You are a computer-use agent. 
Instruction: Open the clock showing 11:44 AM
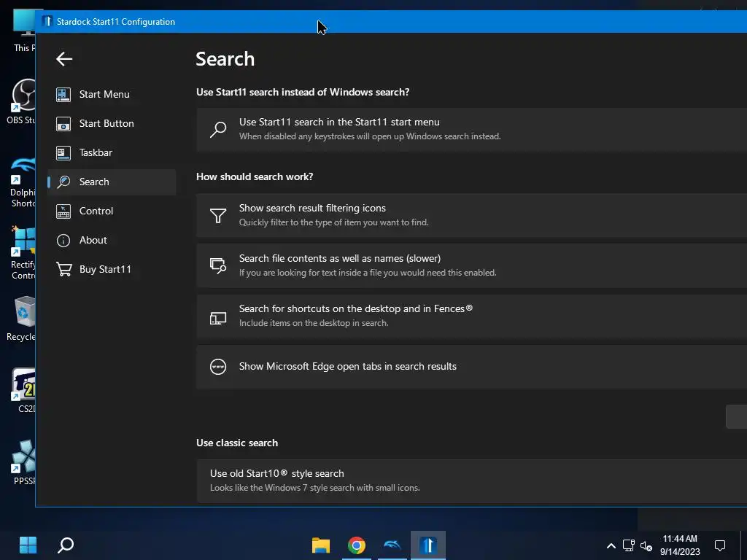click(x=680, y=545)
